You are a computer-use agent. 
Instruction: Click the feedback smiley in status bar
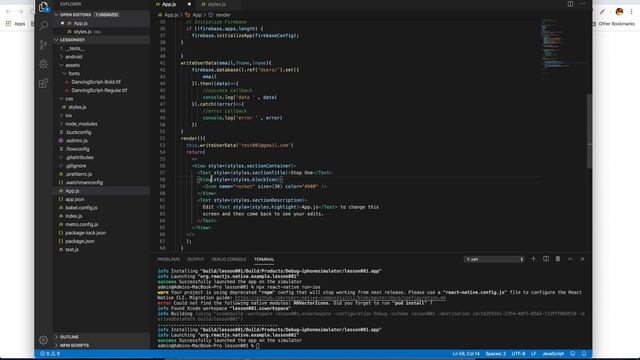pyautogui.click(x=573, y=353)
